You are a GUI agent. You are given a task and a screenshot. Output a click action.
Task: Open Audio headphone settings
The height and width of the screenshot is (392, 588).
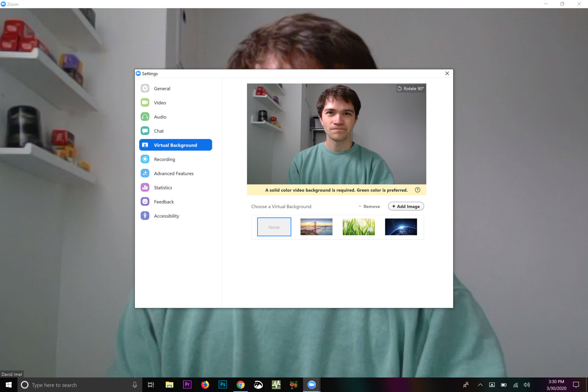coord(145,117)
